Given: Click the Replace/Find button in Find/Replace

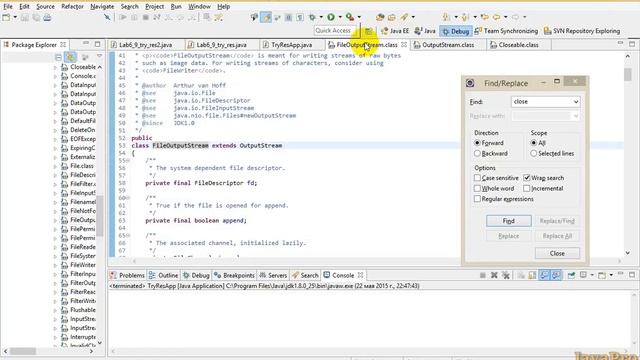Looking at the screenshot, I should coord(557,221).
